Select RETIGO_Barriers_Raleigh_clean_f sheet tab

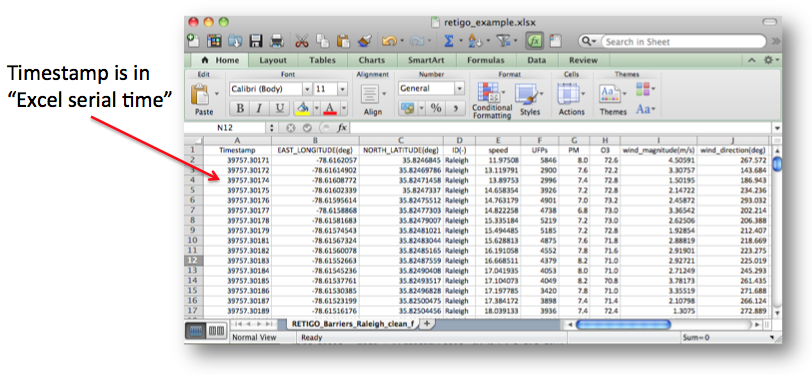353,323
